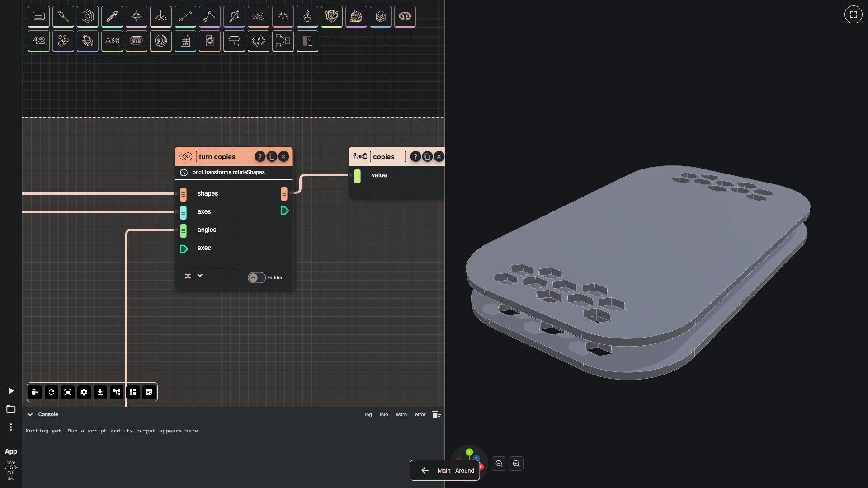Select the color palette category icon
The height and width of the screenshot is (488, 868).
[88, 41]
